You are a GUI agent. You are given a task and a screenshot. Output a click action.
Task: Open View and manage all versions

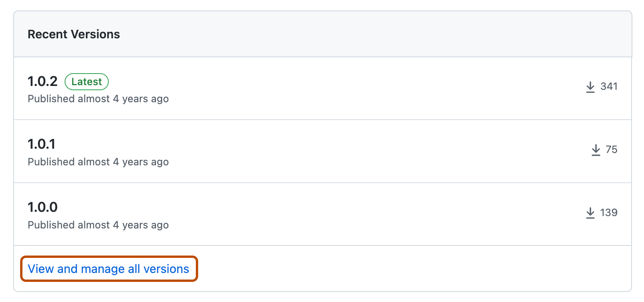[x=108, y=269]
